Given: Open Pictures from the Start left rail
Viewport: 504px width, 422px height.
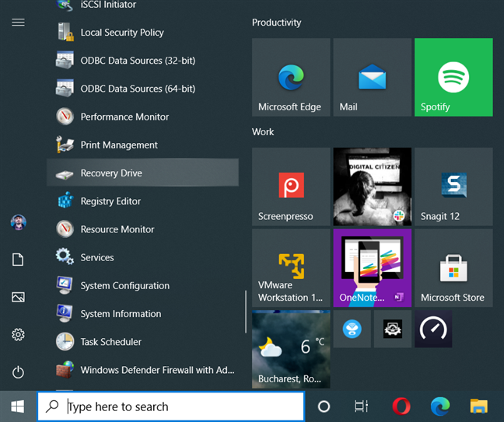Looking at the screenshot, I should click(x=18, y=297).
